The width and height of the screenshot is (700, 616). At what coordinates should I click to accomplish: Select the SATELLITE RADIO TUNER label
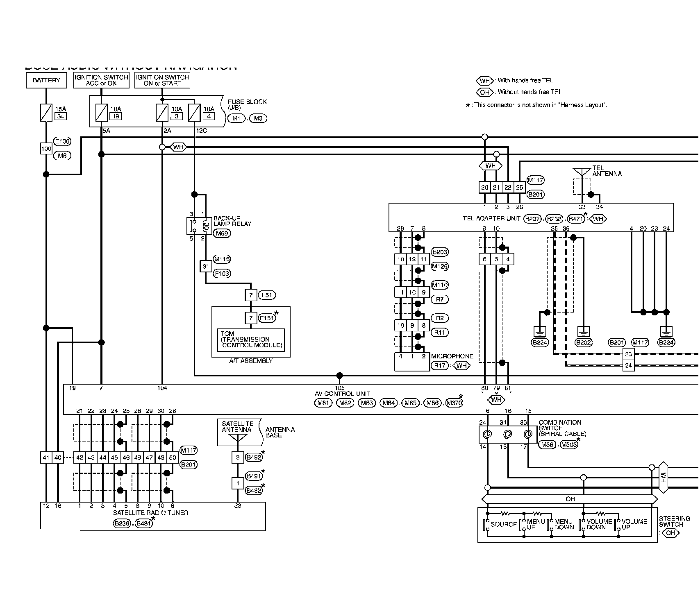tap(150, 513)
